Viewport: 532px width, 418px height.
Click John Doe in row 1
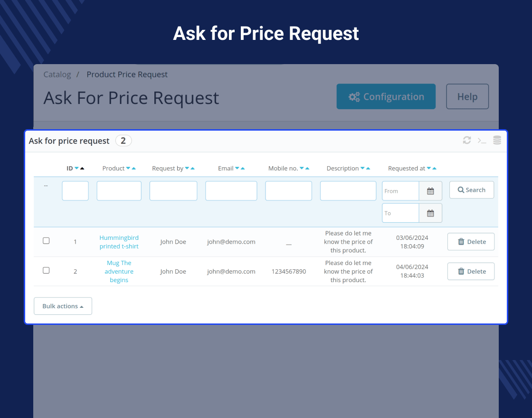coord(173,242)
